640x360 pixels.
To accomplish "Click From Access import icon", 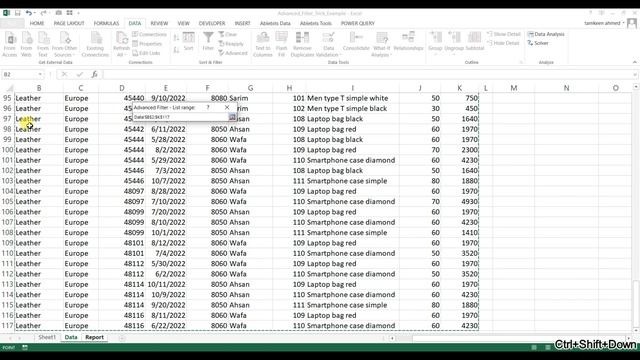I will (x=10, y=44).
